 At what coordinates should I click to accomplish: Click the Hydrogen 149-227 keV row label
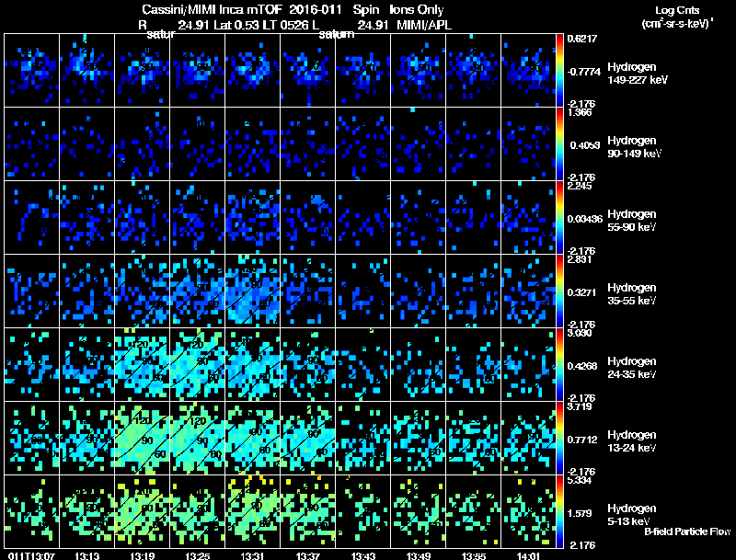coord(638,74)
